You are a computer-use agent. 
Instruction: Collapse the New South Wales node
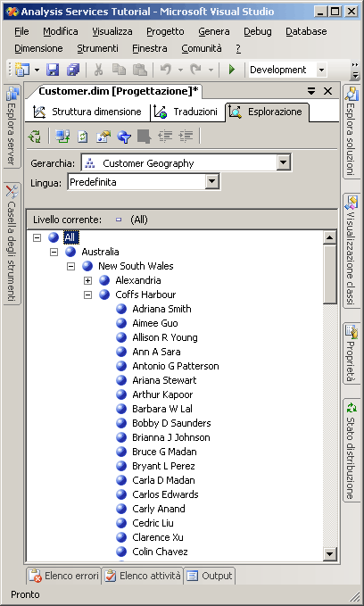coord(71,266)
